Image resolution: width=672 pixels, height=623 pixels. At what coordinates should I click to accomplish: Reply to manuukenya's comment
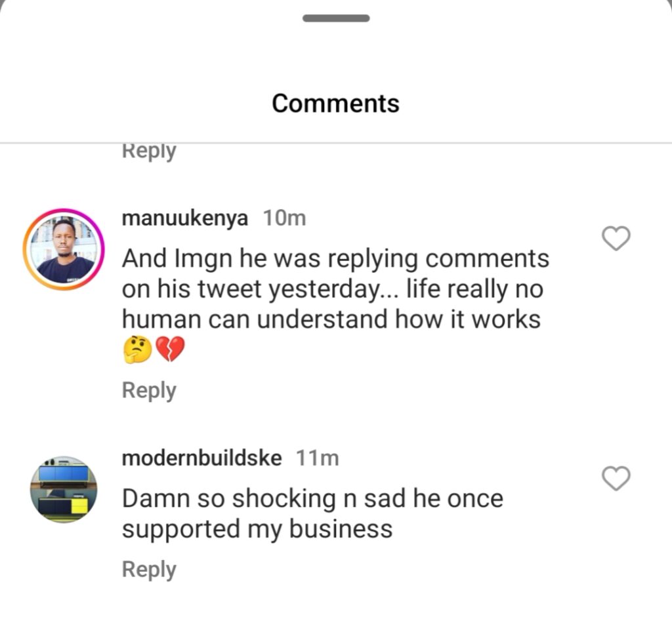point(149,390)
